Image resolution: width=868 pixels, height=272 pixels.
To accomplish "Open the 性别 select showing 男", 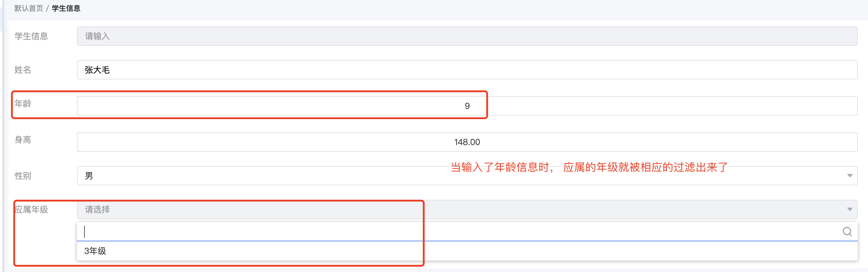I will coord(467,176).
